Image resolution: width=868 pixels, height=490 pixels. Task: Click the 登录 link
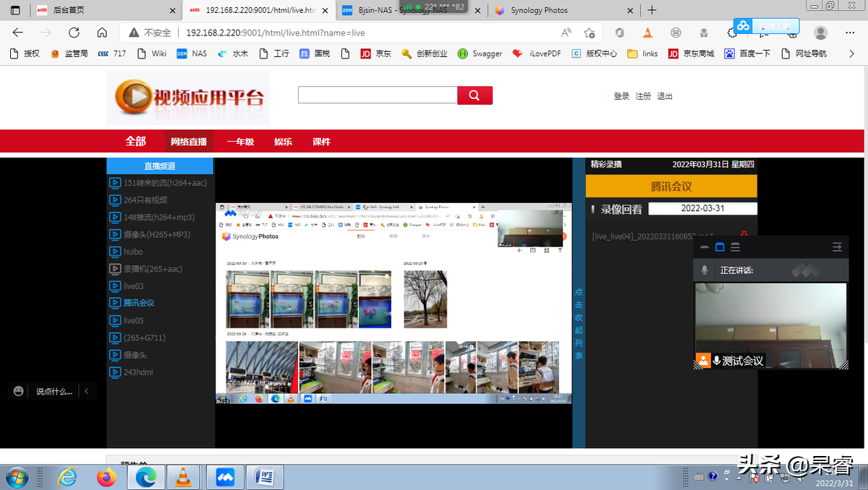pyautogui.click(x=621, y=96)
